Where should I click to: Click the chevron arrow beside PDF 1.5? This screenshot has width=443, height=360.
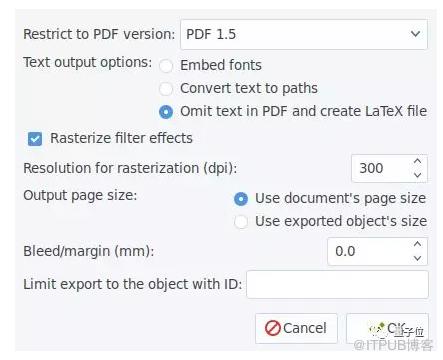(x=415, y=34)
